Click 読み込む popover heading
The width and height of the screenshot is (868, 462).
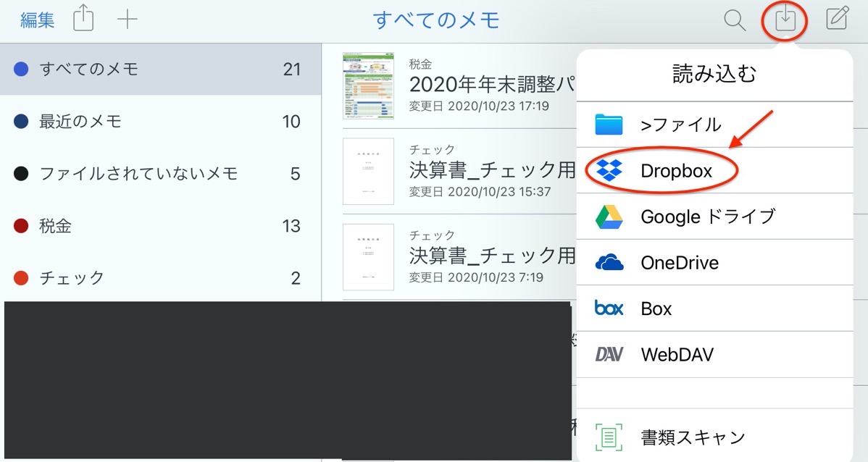[714, 74]
